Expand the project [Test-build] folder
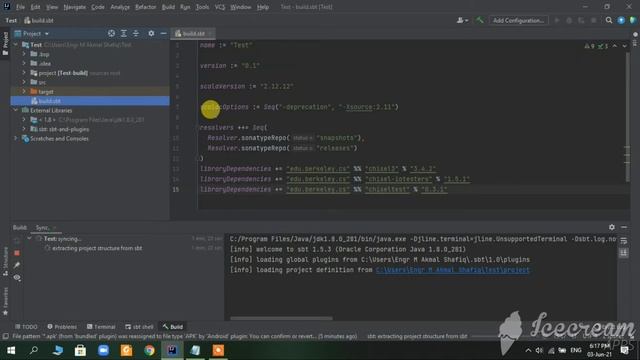Image resolution: width=640 pixels, height=360 pixels. pyautogui.click(x=24, y=73)
